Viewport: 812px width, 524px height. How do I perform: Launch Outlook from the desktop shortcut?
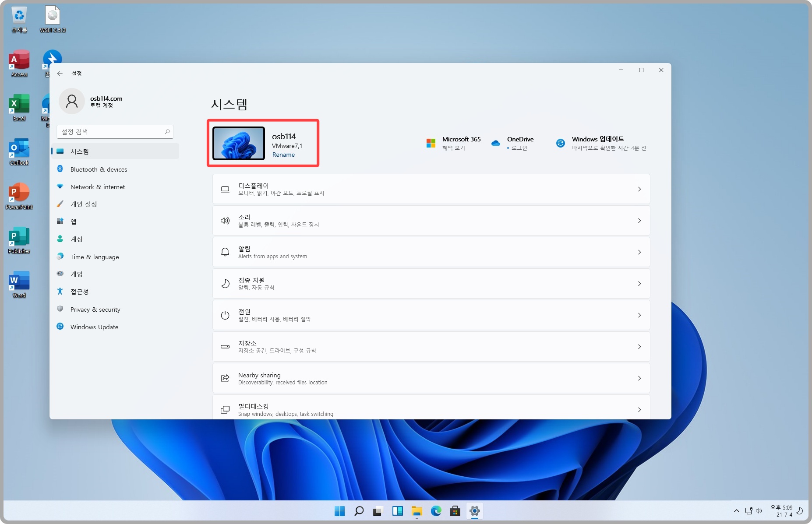(x=19, y=152)
